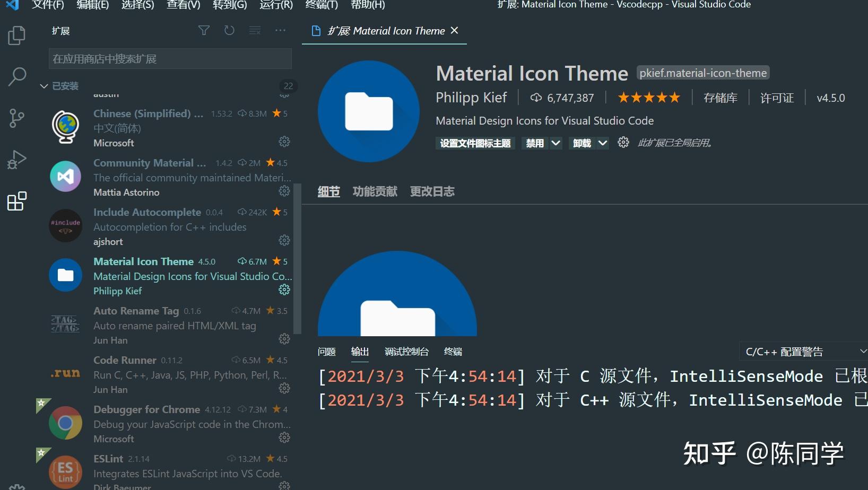Screen dimensions: 868x490
Task: Refresh the extensions list
Action: (229, 30)
